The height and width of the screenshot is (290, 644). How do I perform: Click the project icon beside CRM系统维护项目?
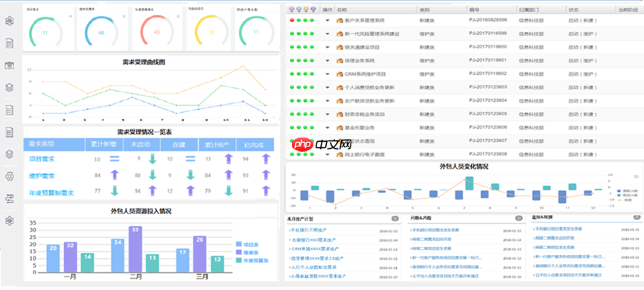339,74
